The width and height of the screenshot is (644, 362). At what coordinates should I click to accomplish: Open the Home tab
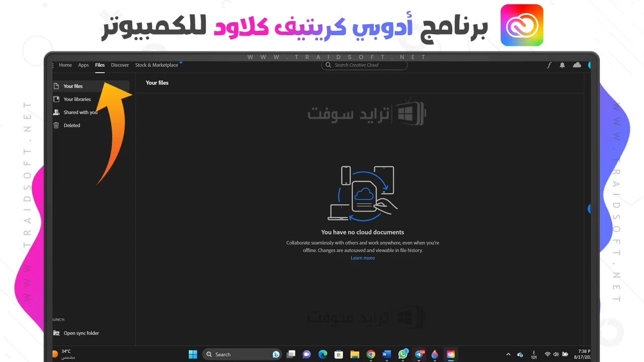(65, 65)
